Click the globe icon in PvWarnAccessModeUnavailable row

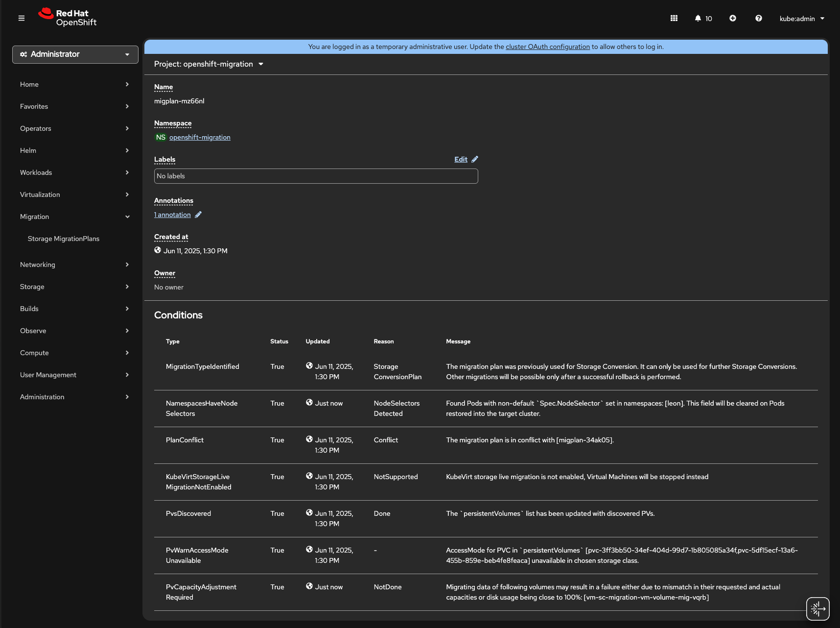coord(309,549)
